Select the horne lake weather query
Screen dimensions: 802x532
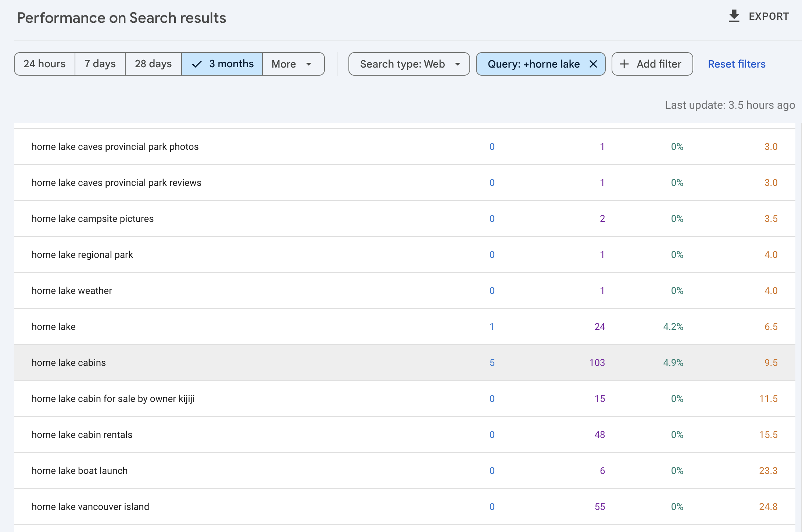point(72,291)
